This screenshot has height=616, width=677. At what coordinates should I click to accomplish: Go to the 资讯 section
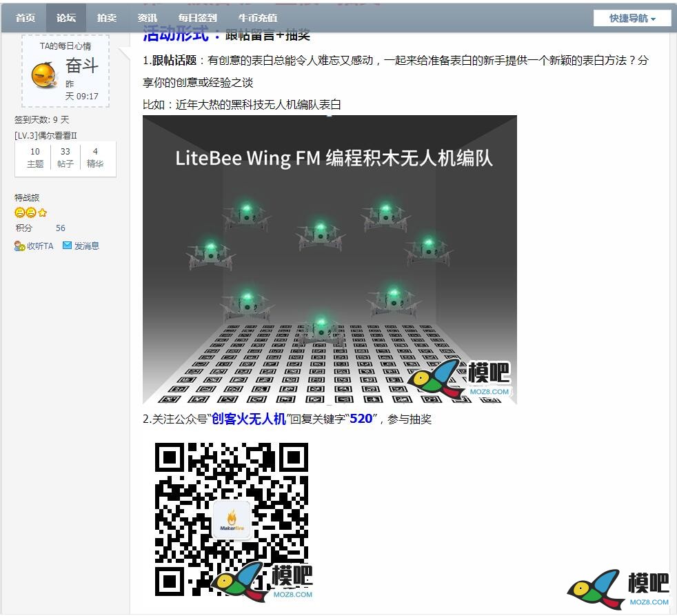[x=148, y=18]
